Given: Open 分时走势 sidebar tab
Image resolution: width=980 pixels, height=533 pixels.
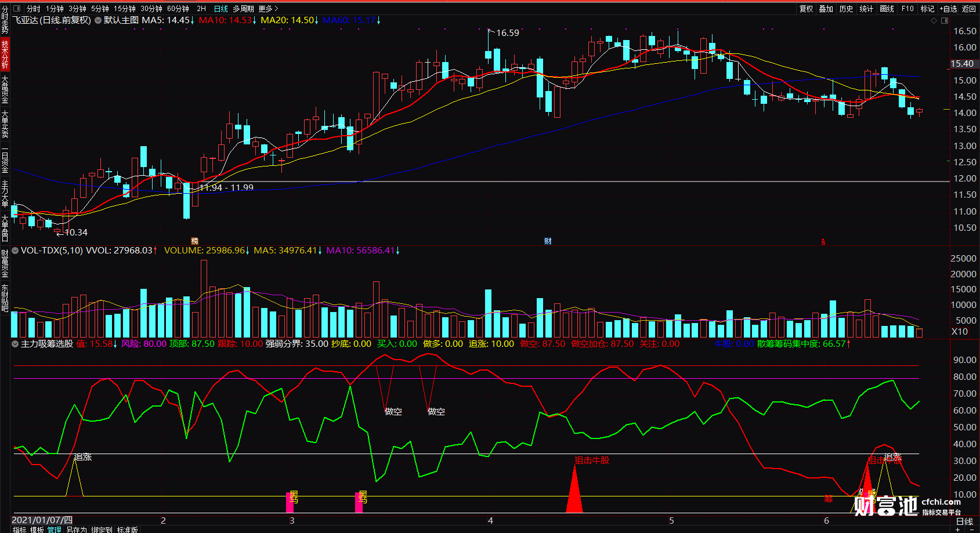Looking at the screenshot, I should click(5, 20).
